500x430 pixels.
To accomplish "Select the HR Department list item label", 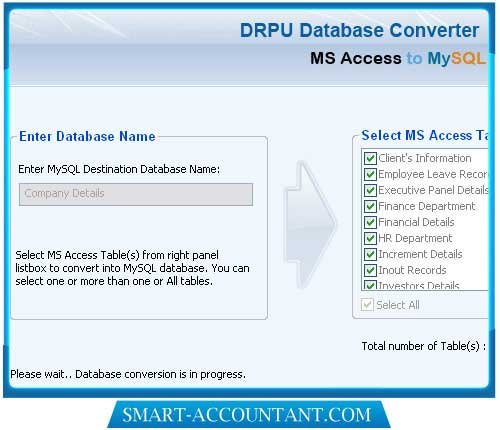I will point(415,238).
